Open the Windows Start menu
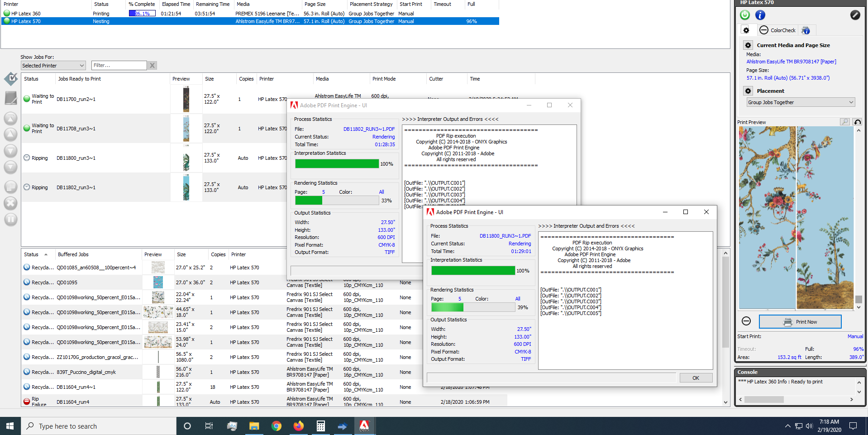The height and width of the screenshot is (435, 868). (x=10, y=426)
